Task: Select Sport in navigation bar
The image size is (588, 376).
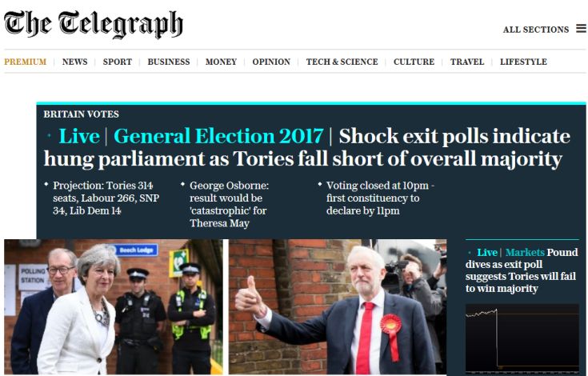Action: 117,62
